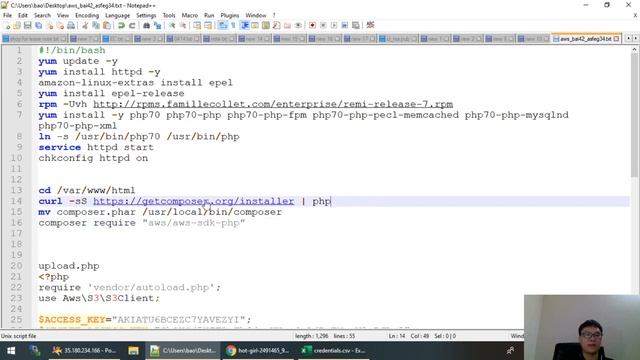
Task: Open the Encoding menu
Action: (87, 16)
